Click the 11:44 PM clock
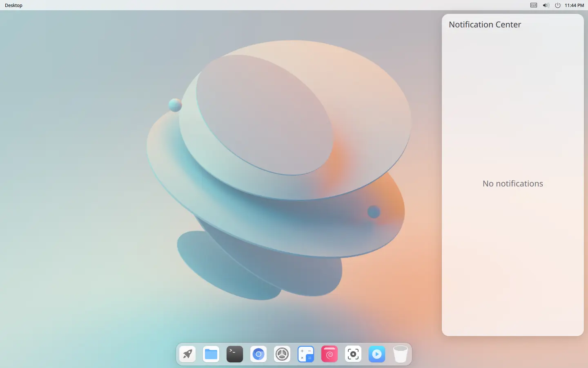Viewport: 588px width, 368px height. point(574,5)
